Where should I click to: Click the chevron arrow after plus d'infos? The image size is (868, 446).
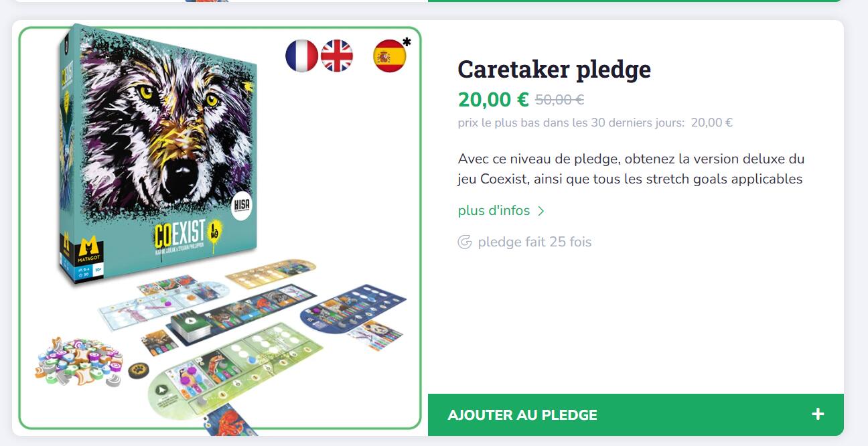click(x=541, y=211)
